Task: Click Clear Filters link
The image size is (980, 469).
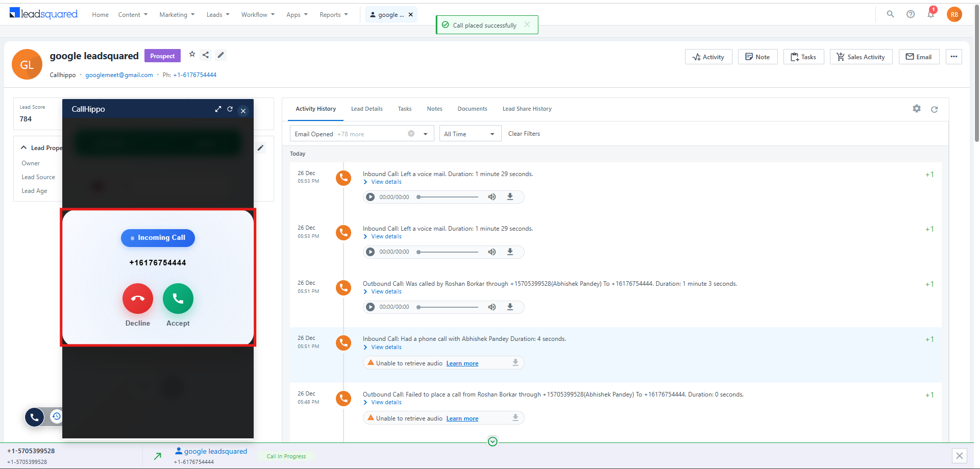Action: (524, 134)
